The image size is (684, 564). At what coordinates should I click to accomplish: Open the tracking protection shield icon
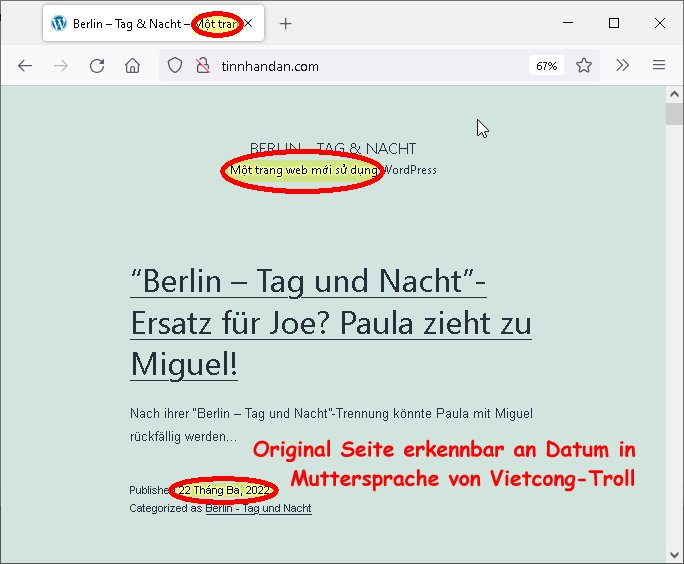175,66
